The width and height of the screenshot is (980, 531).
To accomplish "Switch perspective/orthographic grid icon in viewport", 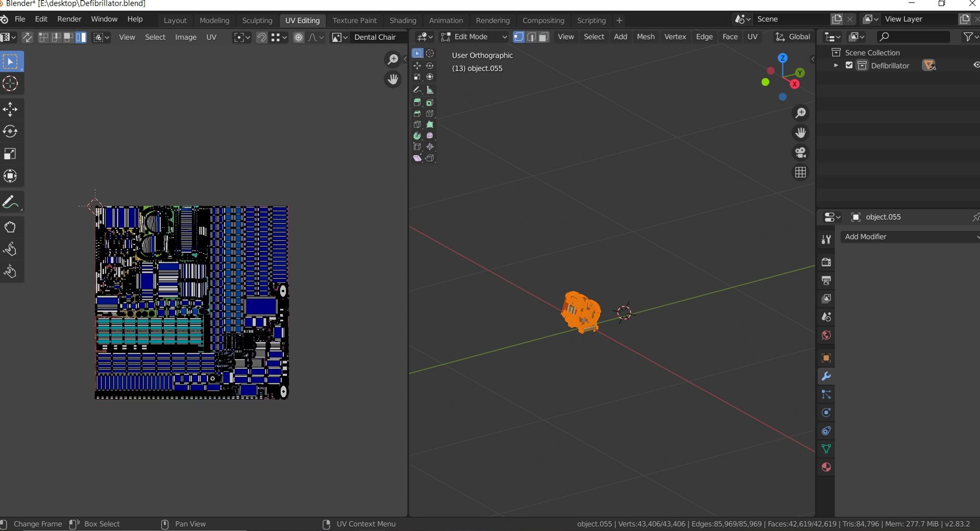I will tap(800, 173).
